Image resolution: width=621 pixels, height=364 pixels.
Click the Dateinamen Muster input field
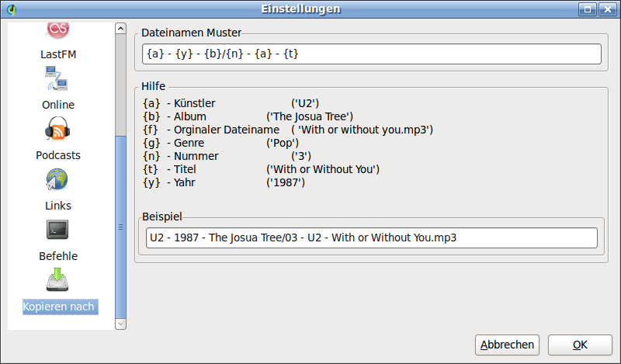pos(372,54)
